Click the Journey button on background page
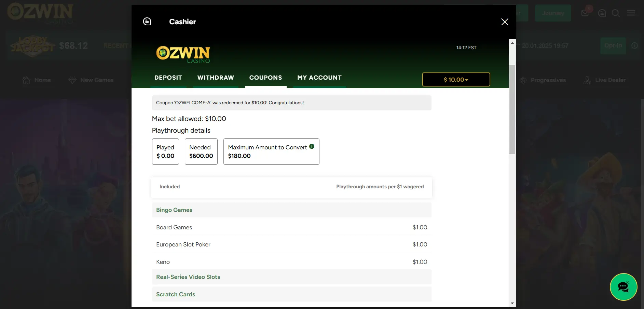Viewport: 644px width, 309px height. tap(553, 13)
